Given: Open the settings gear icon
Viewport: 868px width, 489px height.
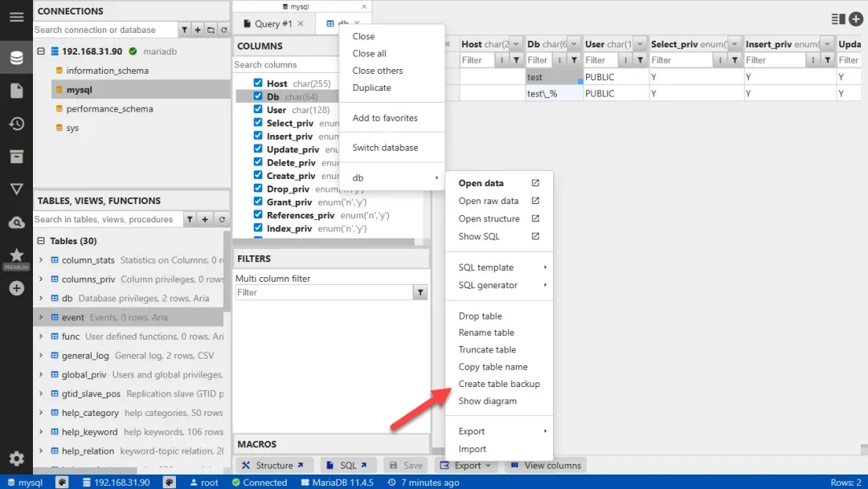Looking at the screenshot, I should pos(16,459).
